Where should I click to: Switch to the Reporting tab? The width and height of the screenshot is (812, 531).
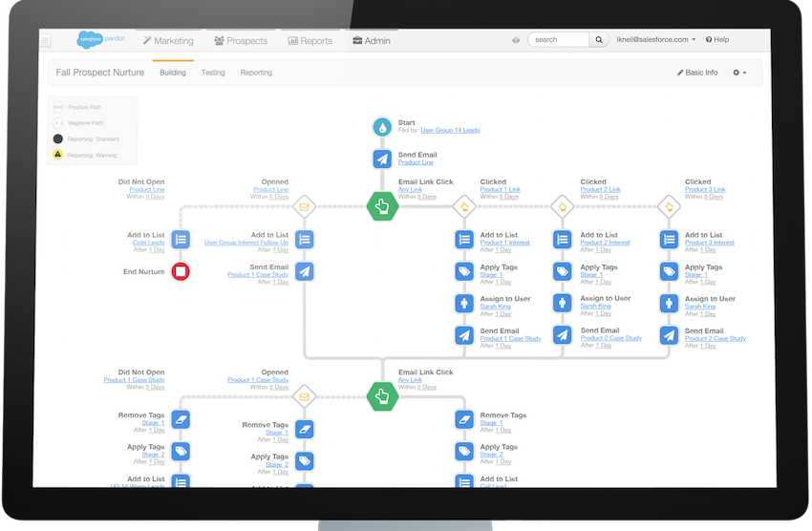[x=256, y=73]
